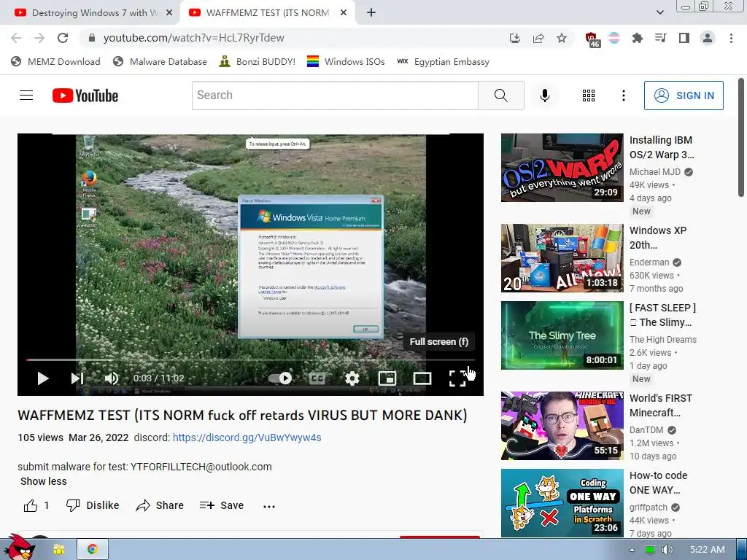The width and height of the screenshot is (747, 560).
Task: Click the install/download page icon in address bar
Action: (x=515, y=38)
